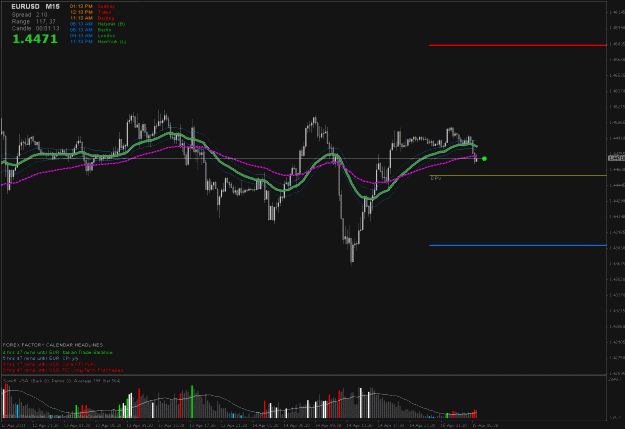Viewport: 625px width, 429px height.
Task: Click the TIC Long-Term Purchases headline
Action: [x=63, y=370]
